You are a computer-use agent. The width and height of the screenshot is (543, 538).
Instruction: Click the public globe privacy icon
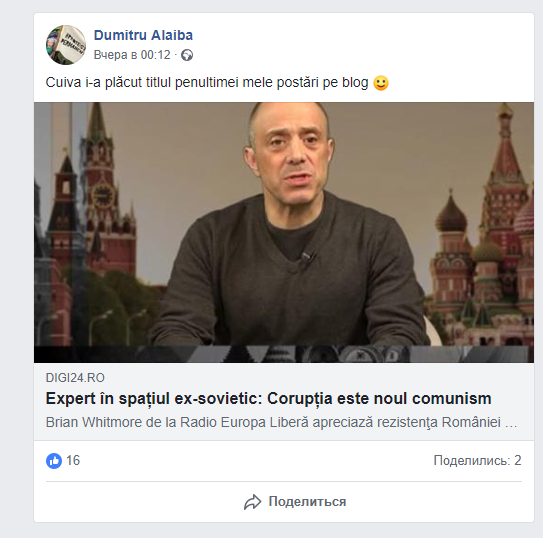[187, 55]
